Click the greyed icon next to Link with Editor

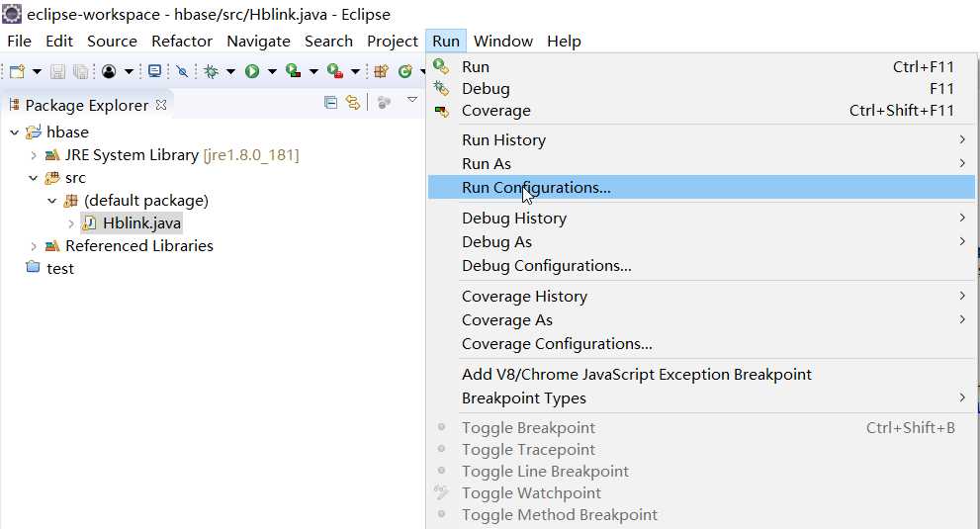pyautogui.click(x=384, y=103)
